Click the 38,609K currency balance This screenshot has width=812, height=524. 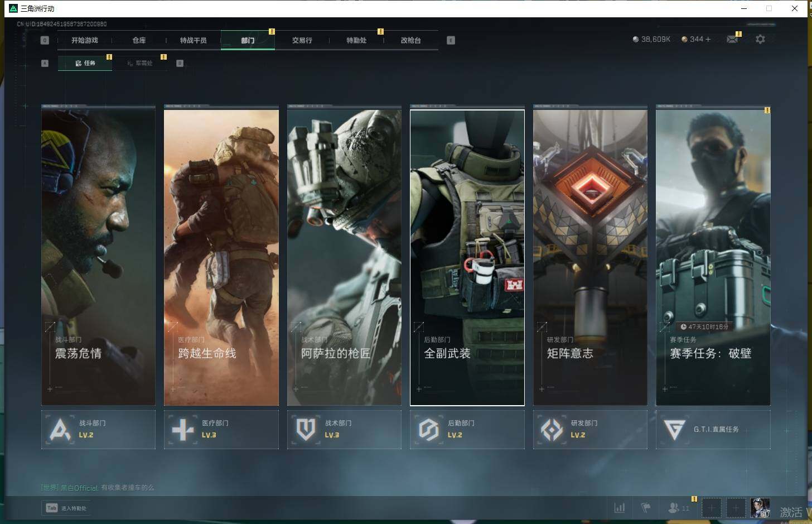click(x=651, y=39)
